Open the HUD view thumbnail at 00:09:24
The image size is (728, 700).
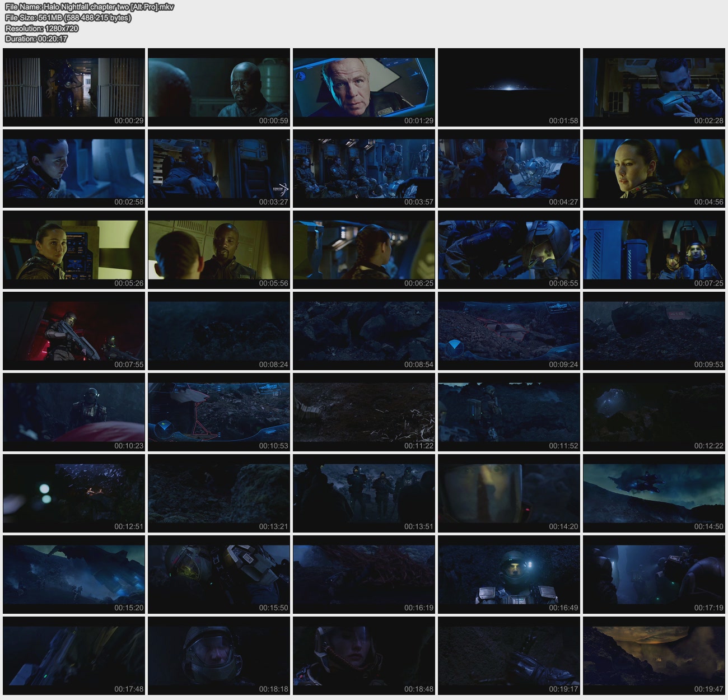[508, 331]
